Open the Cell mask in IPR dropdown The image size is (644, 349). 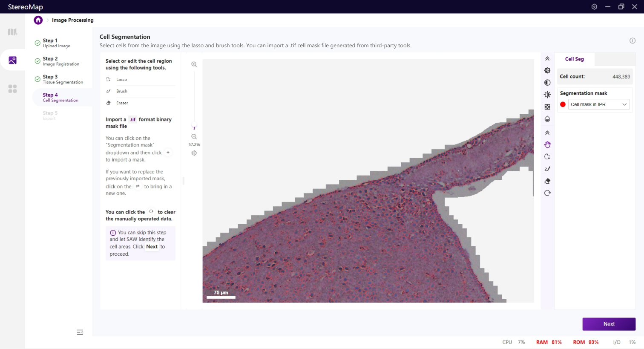(599, 104)
